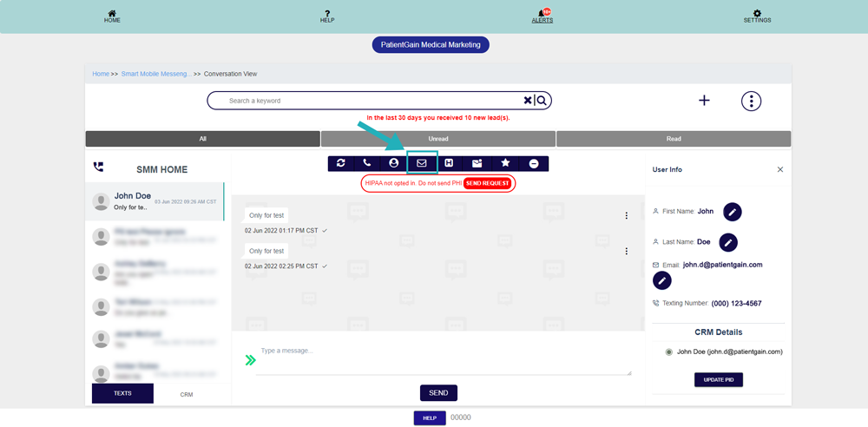Follow the Home breadcrumb link
Image resolution: width=868 pixels, height=427 pixels.
101,74
